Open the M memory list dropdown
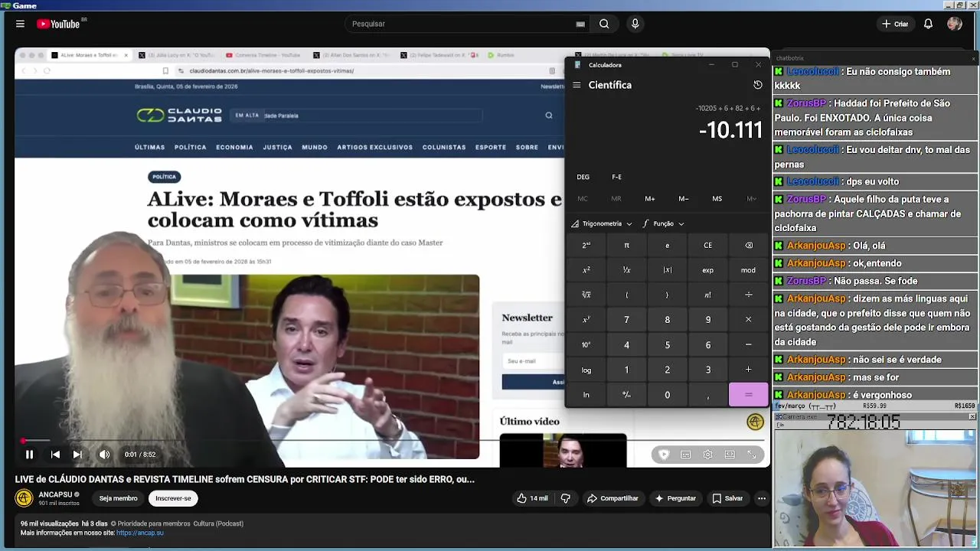Viewport: 980px width, 551px height. (x=751, y=199)
